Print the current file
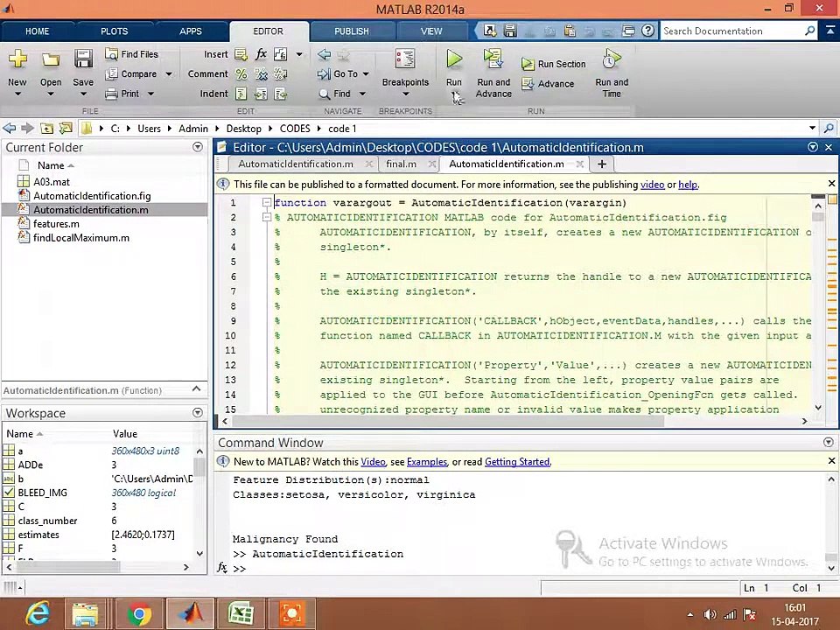Screen dimensions: 840x630 point(123,94)
